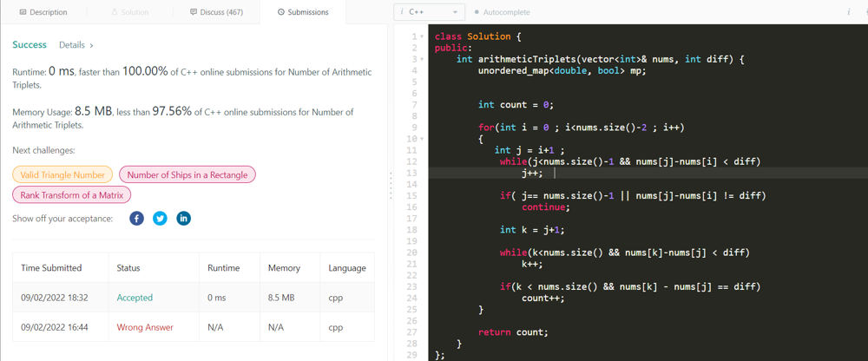Open the C++ language dropdown

coord(429,12)
